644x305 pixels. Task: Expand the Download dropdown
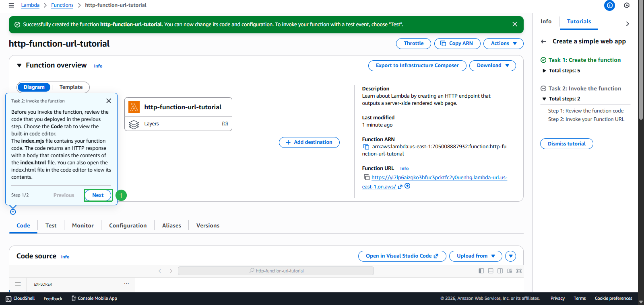[492, 66]
